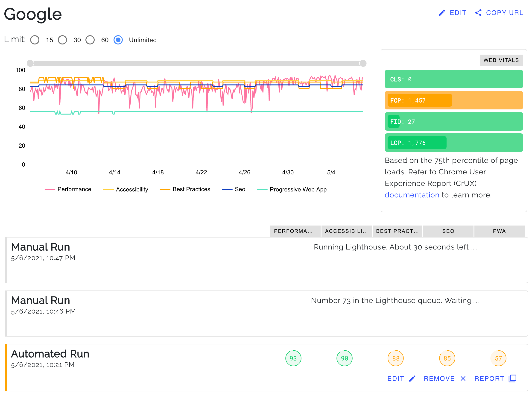
Task: Click the COPY URL button
Action: [499, 13]
